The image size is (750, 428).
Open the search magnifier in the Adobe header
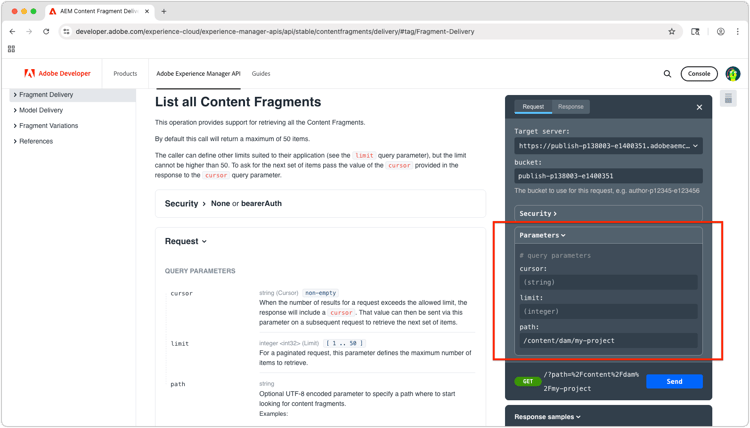(667, 74)
